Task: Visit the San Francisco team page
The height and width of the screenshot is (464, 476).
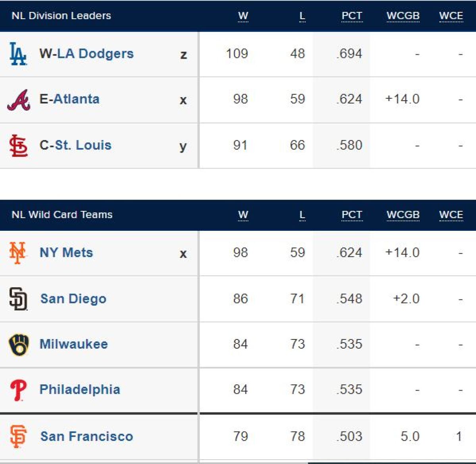Action: [86, 436]
